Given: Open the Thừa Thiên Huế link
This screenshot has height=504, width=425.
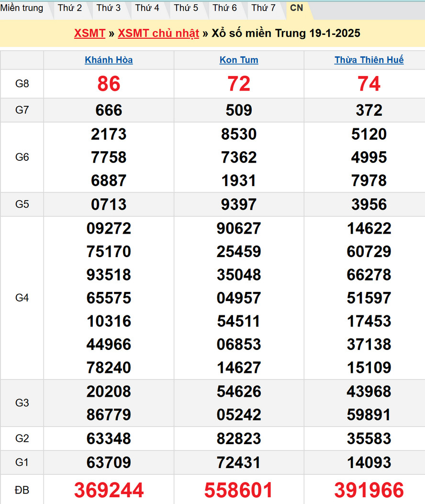Looking at the screenshot, I should pos(369,60).
